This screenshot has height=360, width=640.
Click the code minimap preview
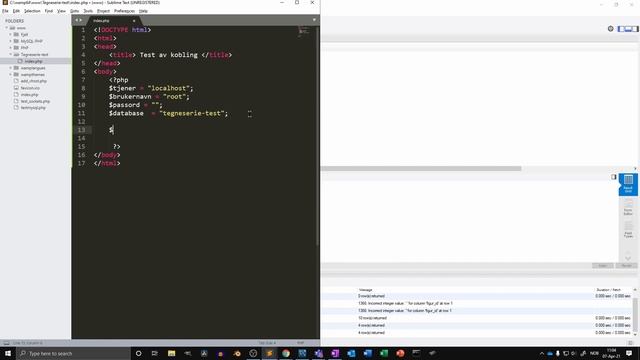tap(304, 31)
